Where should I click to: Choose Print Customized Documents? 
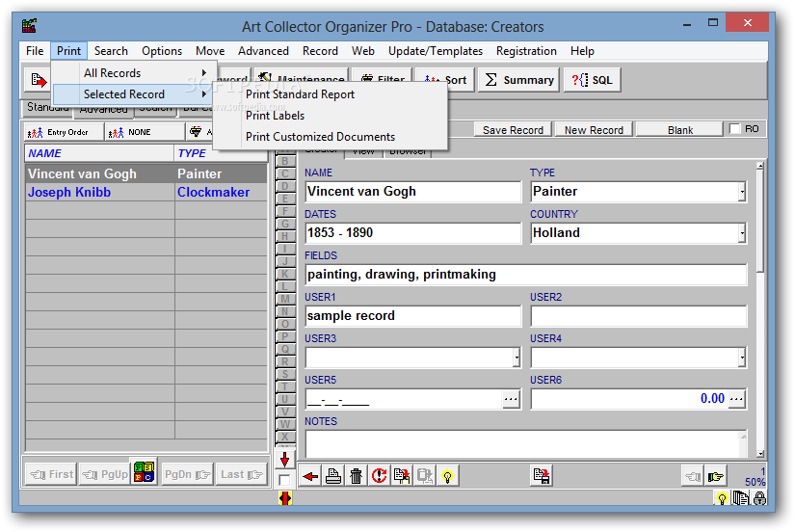[320, 137]
